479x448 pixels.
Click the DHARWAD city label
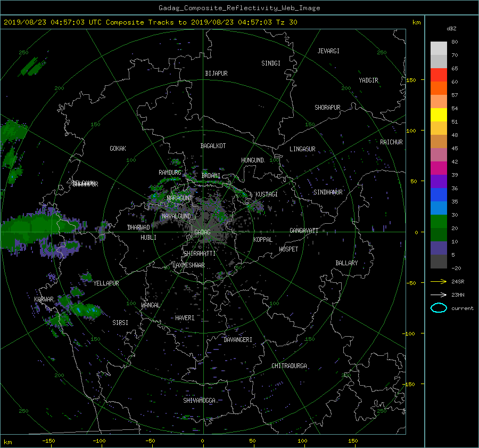pyautogui.click(x=138, y=227)
